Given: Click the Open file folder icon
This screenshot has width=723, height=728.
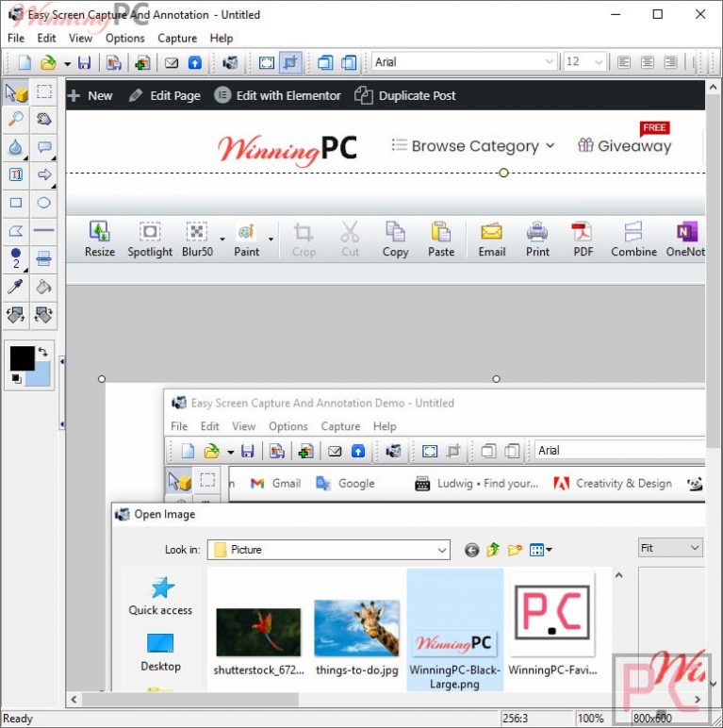Looking at the screenshot, I should tap(48, 62).
